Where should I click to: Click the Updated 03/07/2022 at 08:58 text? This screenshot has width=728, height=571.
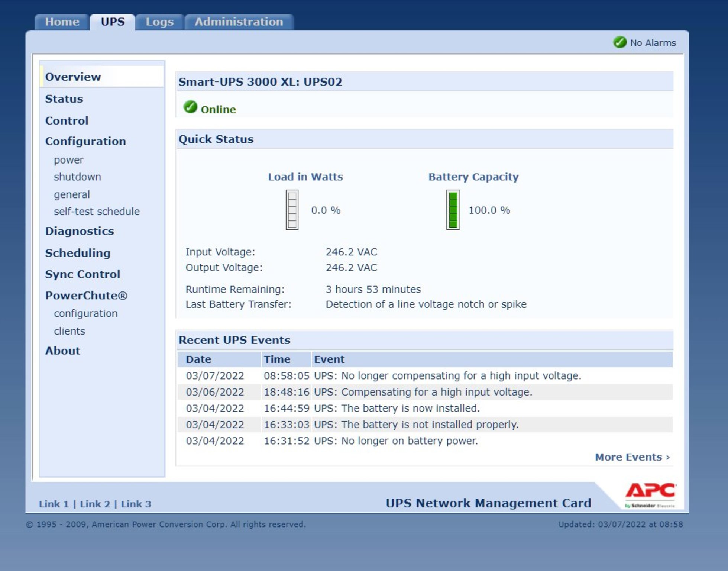(x=620, y=525)
